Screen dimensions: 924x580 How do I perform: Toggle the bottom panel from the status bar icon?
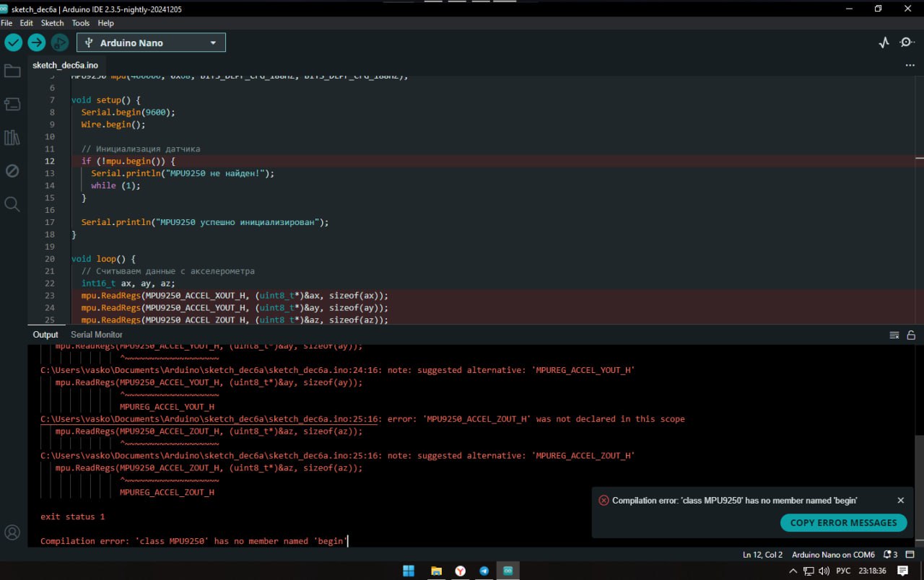click(x=911, y=555)
